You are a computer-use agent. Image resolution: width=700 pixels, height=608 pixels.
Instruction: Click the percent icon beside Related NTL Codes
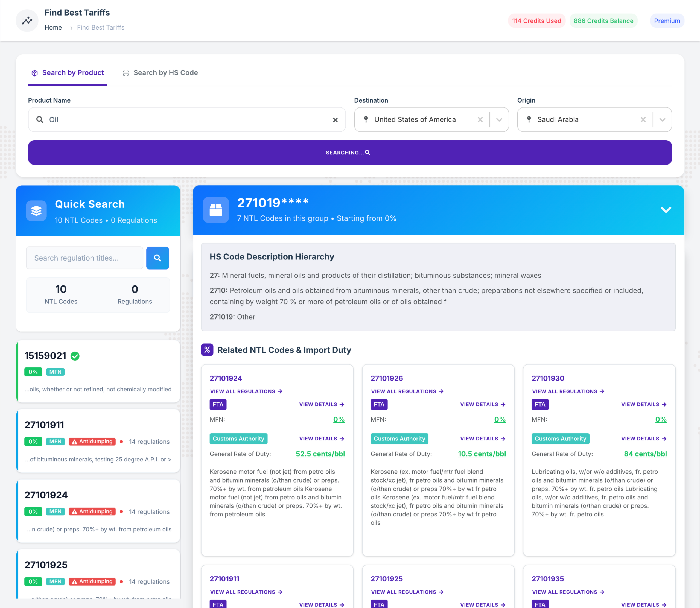tap(207, 350)
